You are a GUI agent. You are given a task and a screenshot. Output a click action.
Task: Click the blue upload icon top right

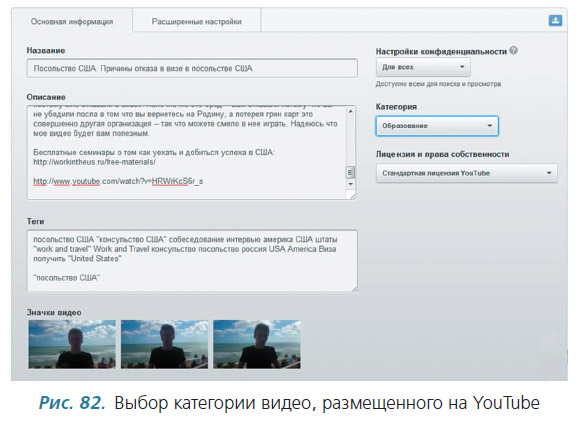click(x=555, y=20)
